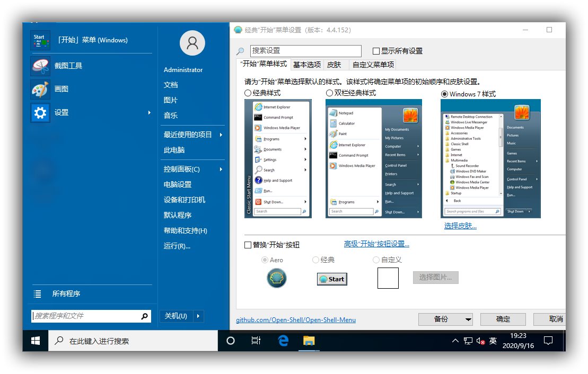The width and height of the screenshot is (588, 374).
Task: Click the classic style preview thumbnail
Action: point(278,158)
